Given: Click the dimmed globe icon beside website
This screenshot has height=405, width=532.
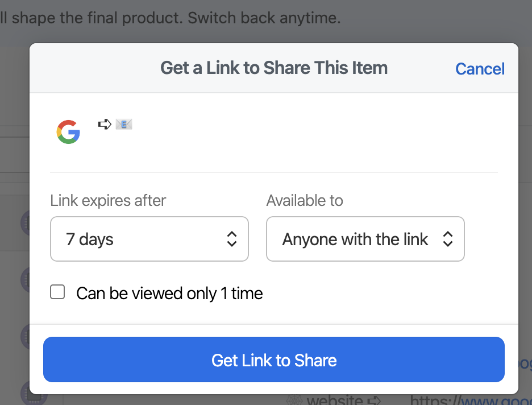Looking at the screenshot, I should [293, 400].
